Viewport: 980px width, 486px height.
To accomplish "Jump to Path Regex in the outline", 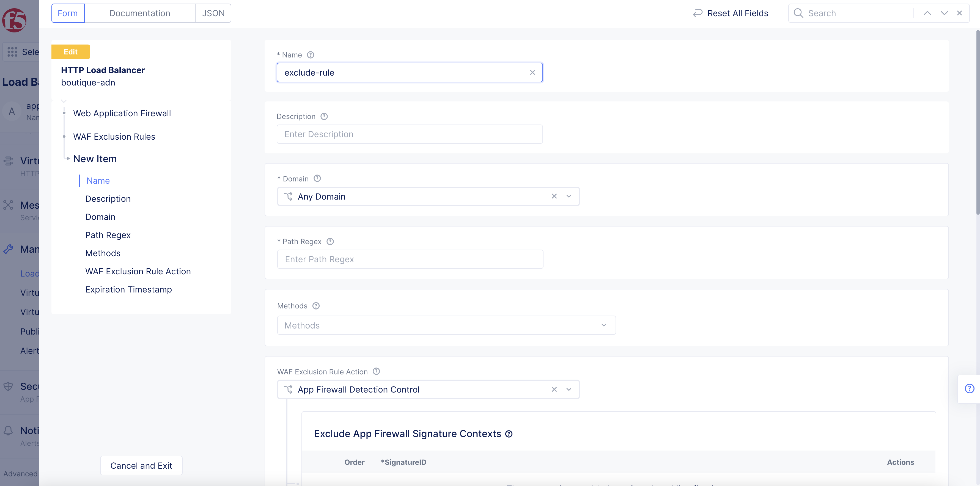I will click(x=108, y=235).
